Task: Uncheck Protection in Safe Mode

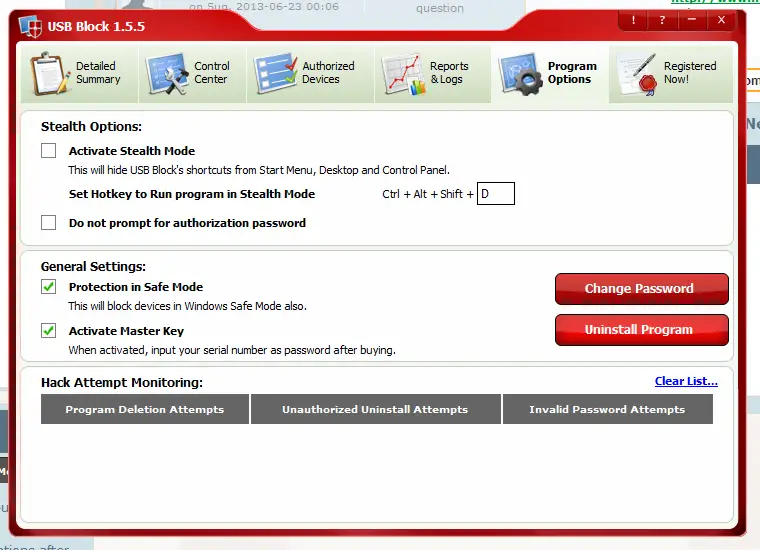Action: pos(48,287)
